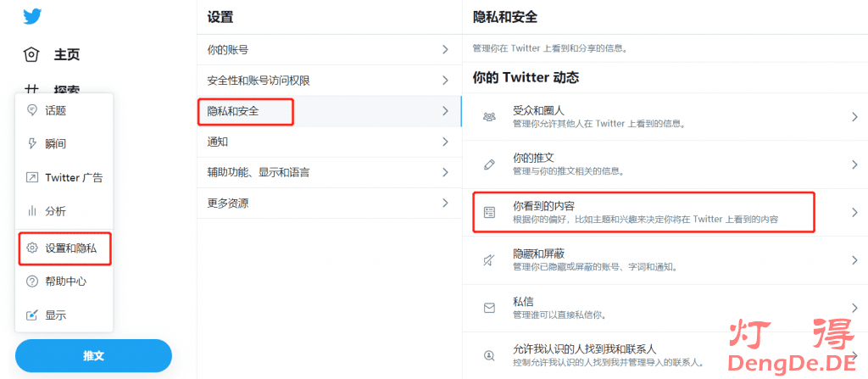
Task: Open 帮助中心 menu entry
Action: pos(64,281)
